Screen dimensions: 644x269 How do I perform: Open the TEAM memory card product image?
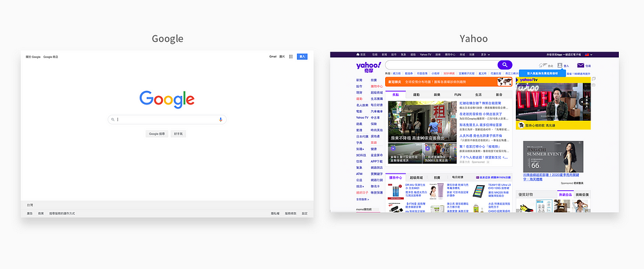(x=478, y=191)
